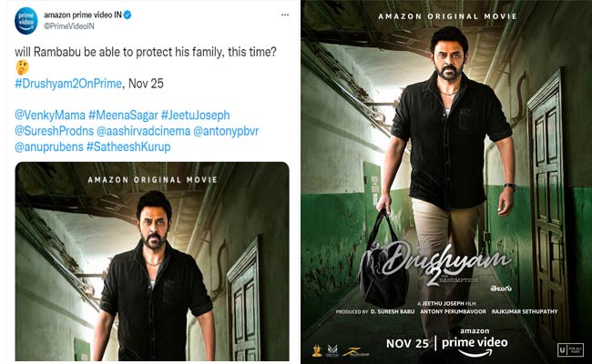Open the Prime Video profile avatar
The width and height of the screenshot is (592, 364).
pyautogui.click(x=26, y=20)
